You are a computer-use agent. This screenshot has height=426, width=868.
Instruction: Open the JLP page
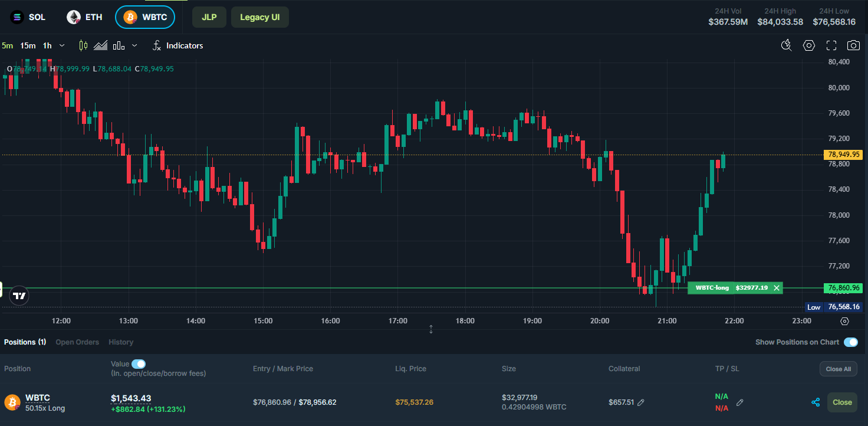tap(209, 17)
